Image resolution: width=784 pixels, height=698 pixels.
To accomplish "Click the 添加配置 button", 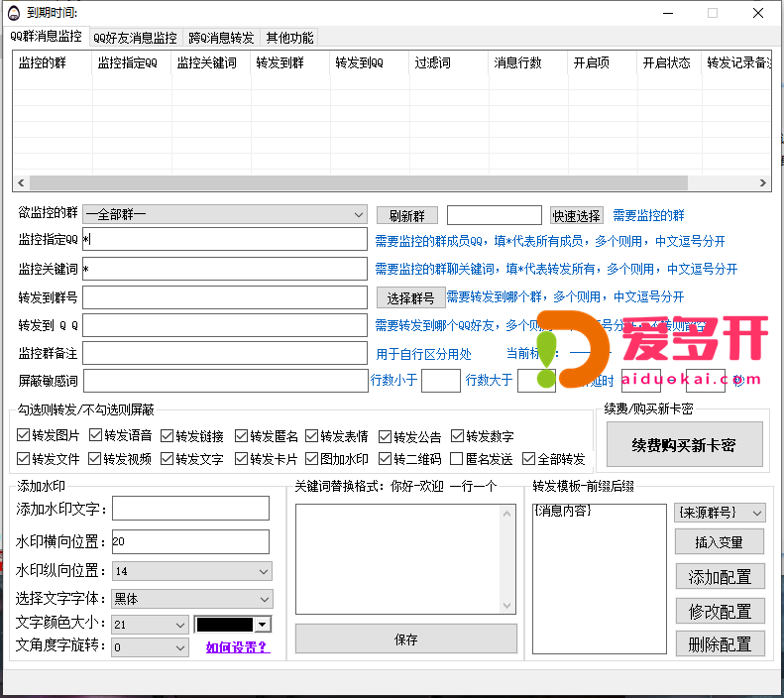I will [720, 577].
